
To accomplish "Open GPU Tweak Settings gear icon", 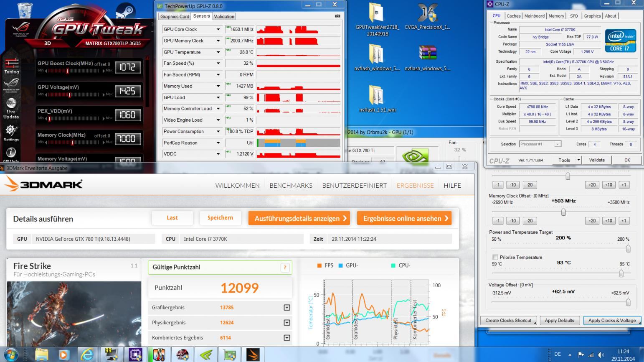I will 11,133.
